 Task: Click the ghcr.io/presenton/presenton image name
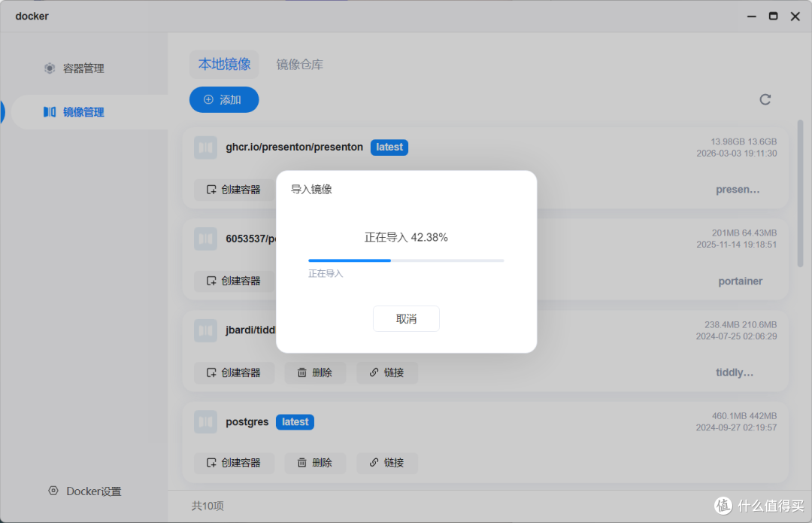coord(294,147)
